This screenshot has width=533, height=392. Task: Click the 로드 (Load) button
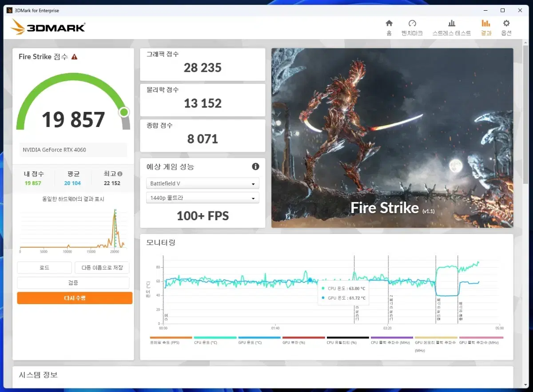44,268
